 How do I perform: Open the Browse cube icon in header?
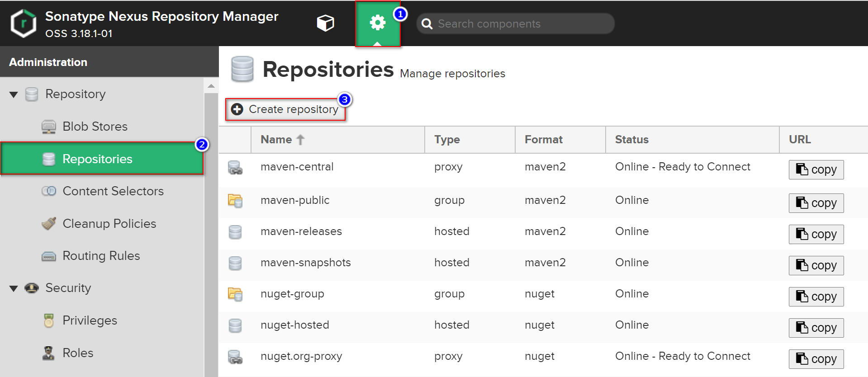pos(325,23)
